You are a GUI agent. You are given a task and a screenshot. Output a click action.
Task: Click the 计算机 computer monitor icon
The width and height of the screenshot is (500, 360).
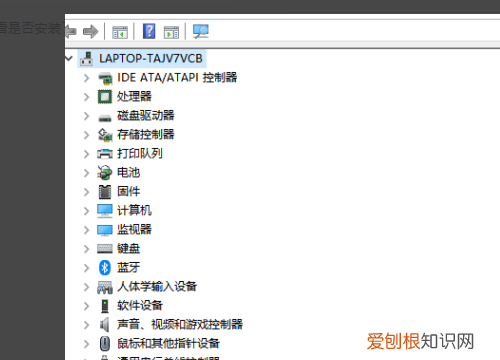tap(105, 211)
